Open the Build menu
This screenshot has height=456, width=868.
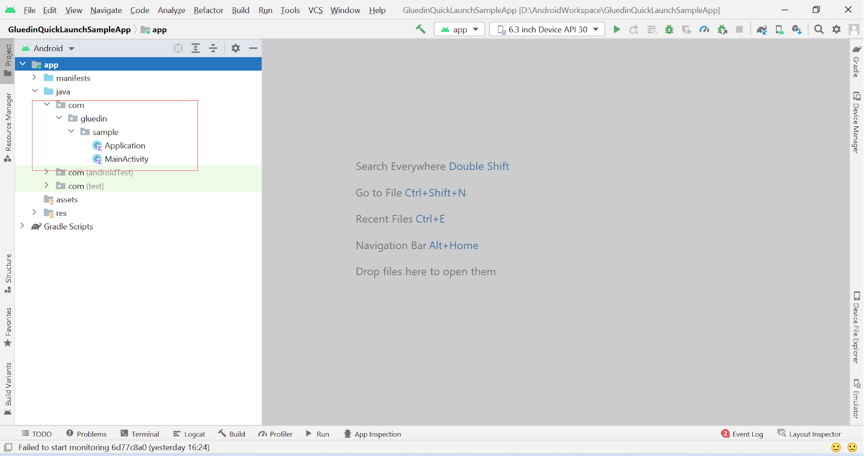[x=240, y=10]
